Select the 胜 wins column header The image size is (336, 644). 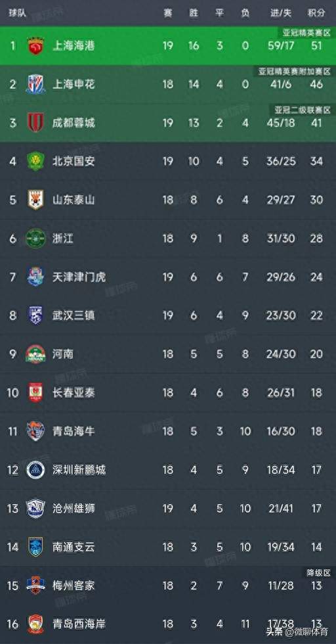point(194,13)
